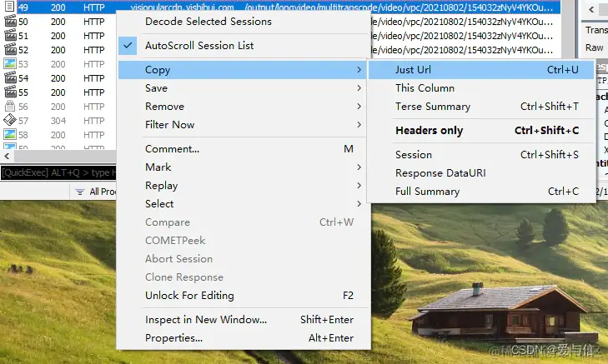Viewport: 608px width, 364px height.
Task: Click the cached icon of session 57
Action: (10, 121)
